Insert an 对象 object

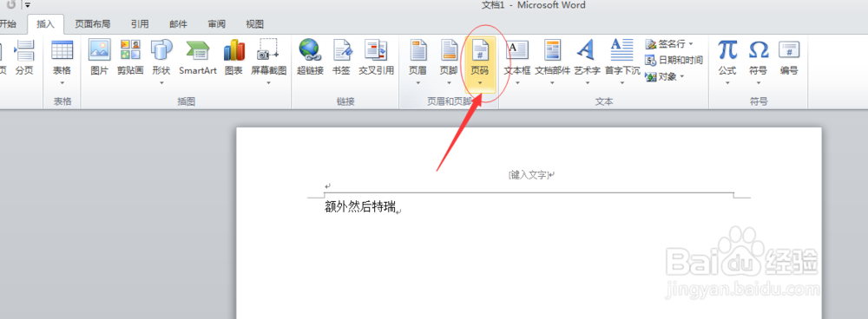[664, 76]
